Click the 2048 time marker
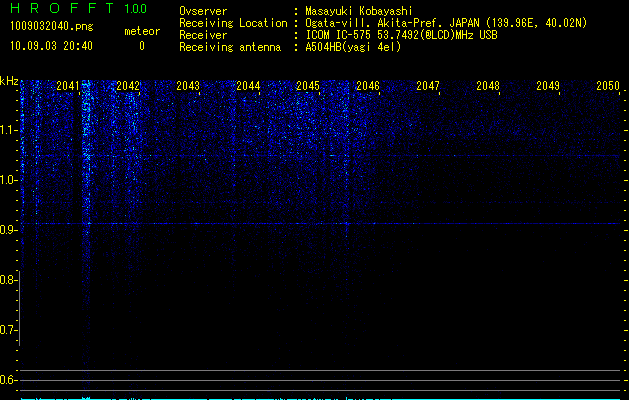The height and width of the screenshot is (400, 629). (x=488, y=86)
